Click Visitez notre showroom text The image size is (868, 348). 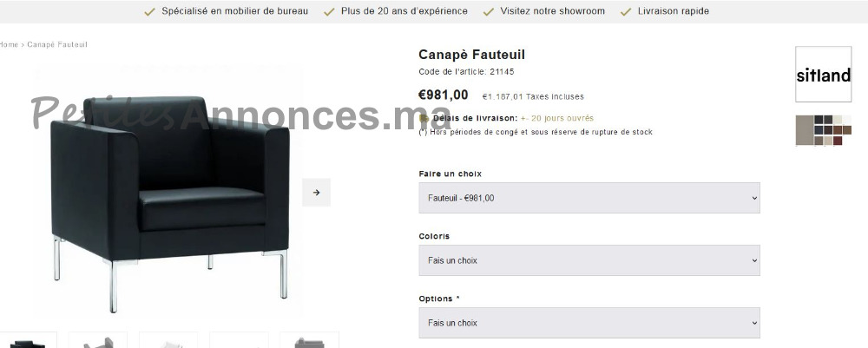552,11
